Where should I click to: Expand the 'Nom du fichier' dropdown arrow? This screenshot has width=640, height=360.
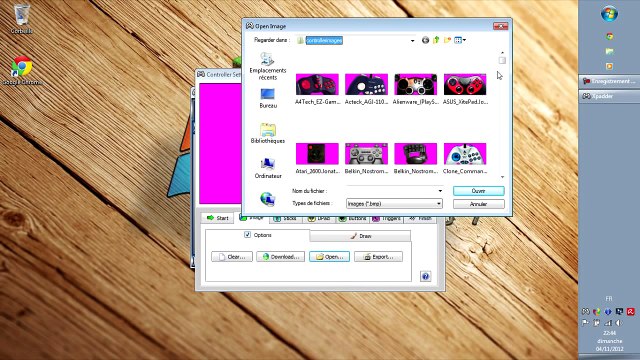440,191
